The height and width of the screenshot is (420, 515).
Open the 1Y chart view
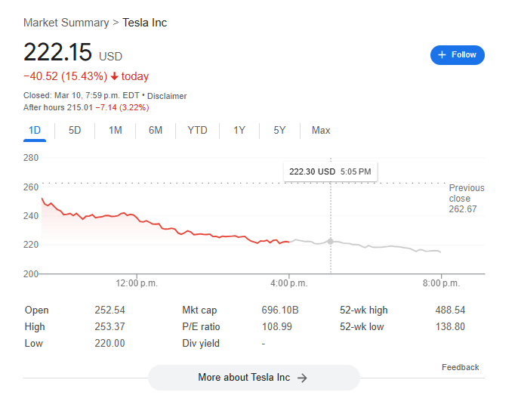[x=239, y=131]
